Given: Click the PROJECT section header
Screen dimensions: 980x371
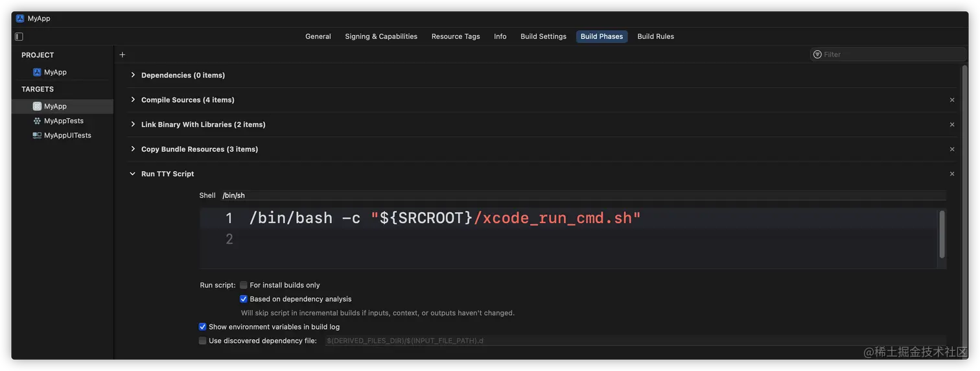Looking at the screenshot, I should click(38, 55).
